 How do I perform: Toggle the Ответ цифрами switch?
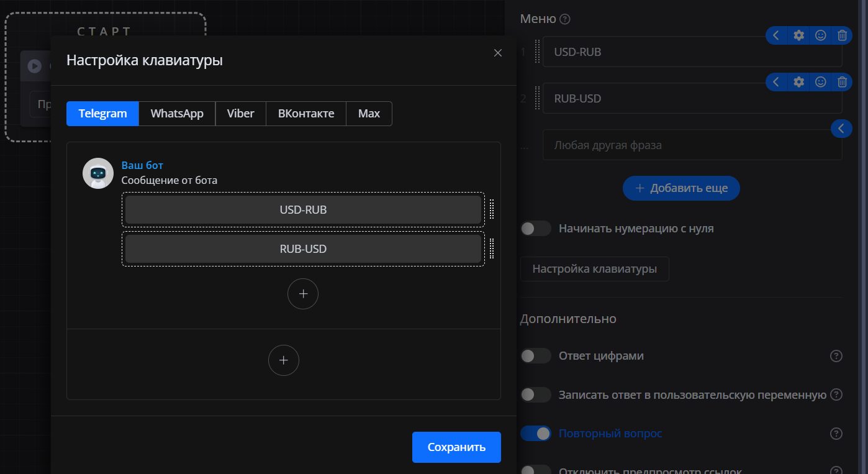[x=535, y=356]
